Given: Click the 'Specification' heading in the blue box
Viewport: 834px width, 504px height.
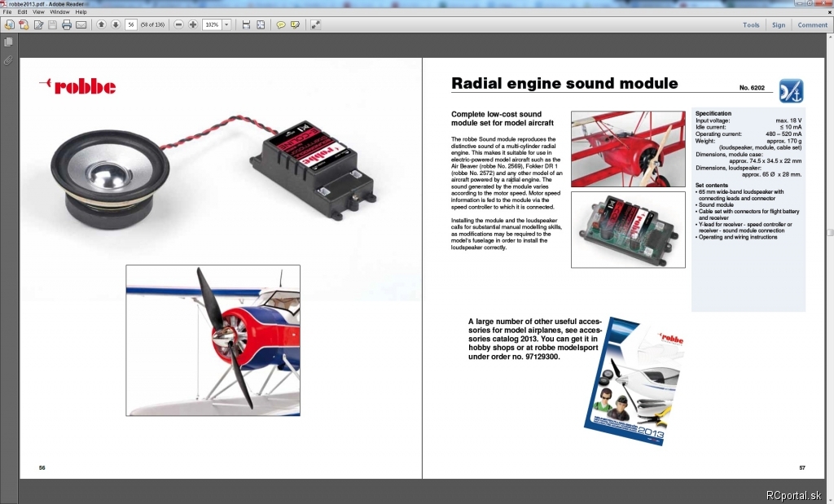Looking at the screenshot, I should click(713, 113).
